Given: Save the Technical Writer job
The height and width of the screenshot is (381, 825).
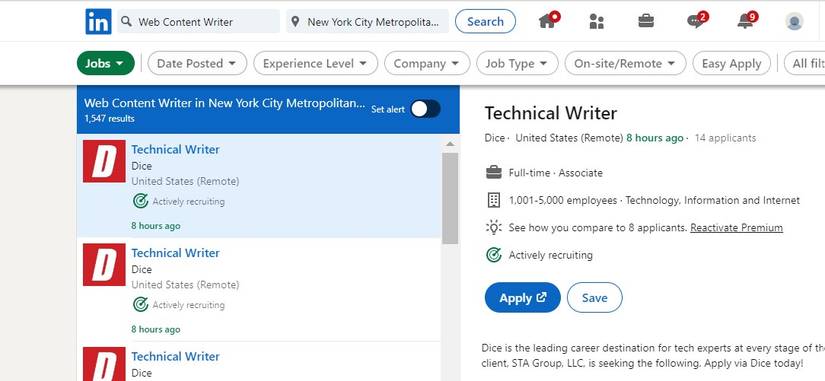Looking at the screenshot, I should tap(595, 298).
